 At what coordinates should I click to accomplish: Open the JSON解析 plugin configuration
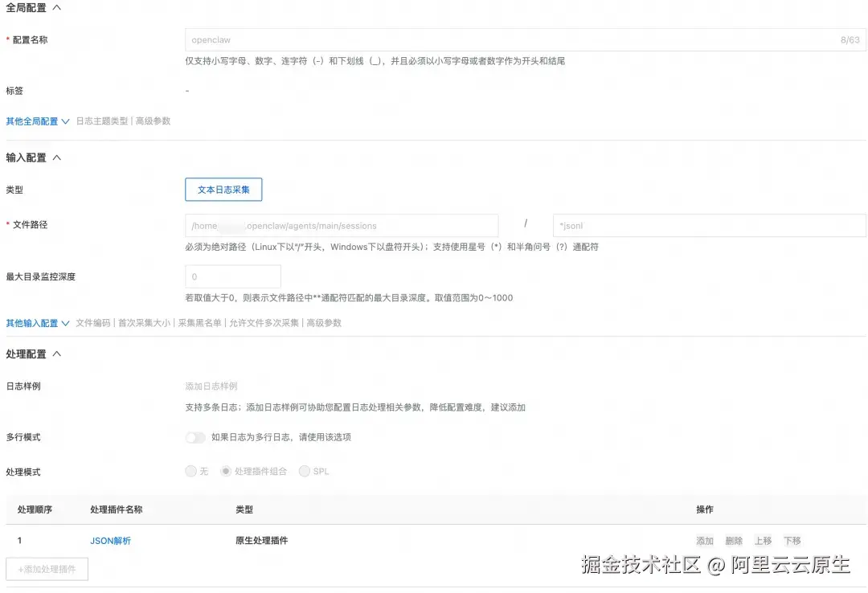point(110,541)
